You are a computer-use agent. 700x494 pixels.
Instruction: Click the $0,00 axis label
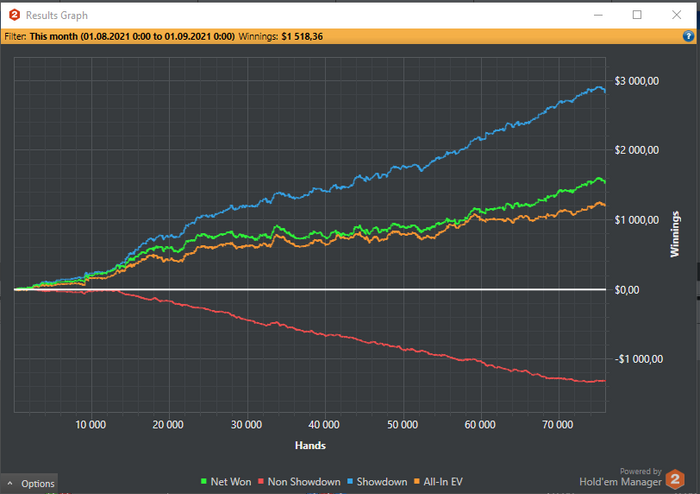click(x=627, y=290)
